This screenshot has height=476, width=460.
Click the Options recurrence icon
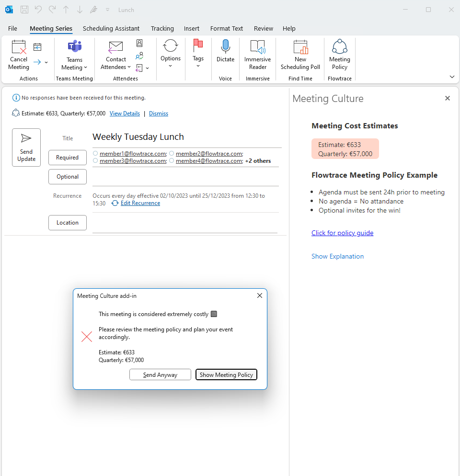pos(171,46)
